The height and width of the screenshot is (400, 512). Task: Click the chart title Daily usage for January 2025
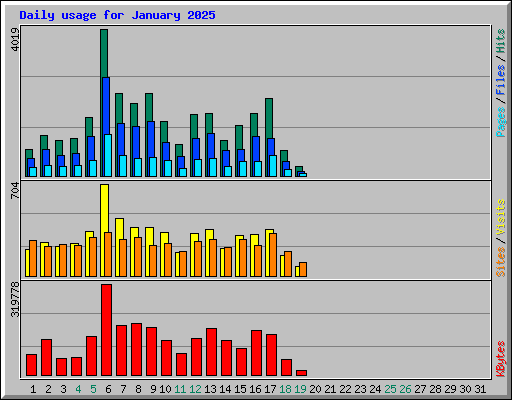click(x=117, y=15)
